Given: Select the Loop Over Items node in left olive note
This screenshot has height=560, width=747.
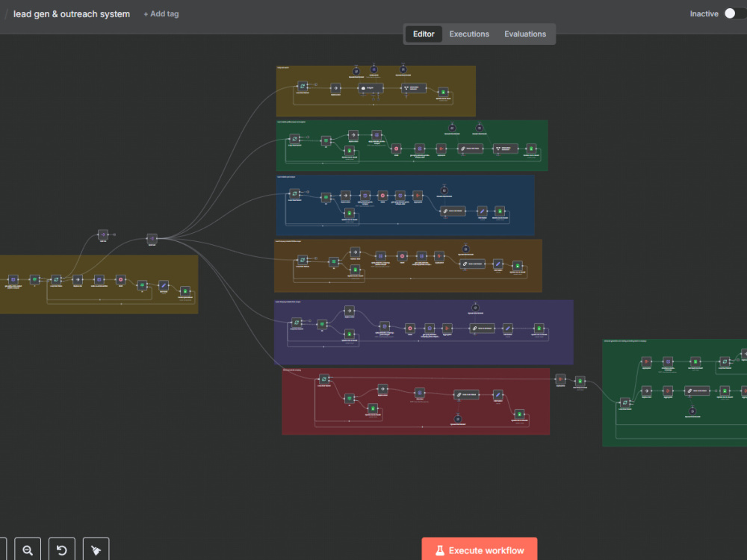Looking at the screenshot, I should pyautogui.click(x=56, y=279).
